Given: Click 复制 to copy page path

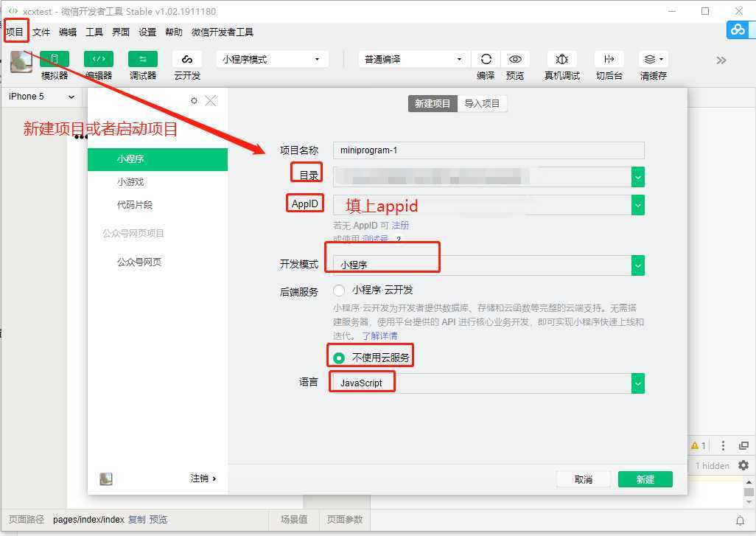Looking at the screenshot, I should [x=136, y=520].
